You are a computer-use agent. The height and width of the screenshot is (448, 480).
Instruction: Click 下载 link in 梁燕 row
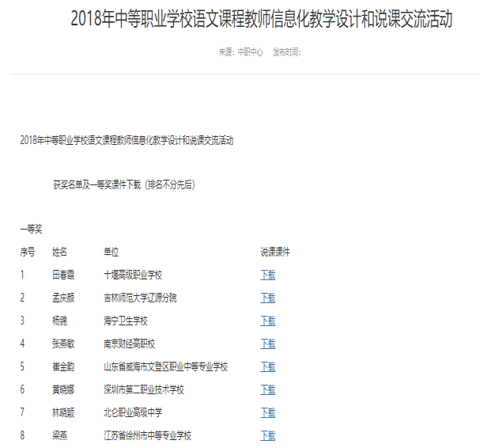pos(268,435)
